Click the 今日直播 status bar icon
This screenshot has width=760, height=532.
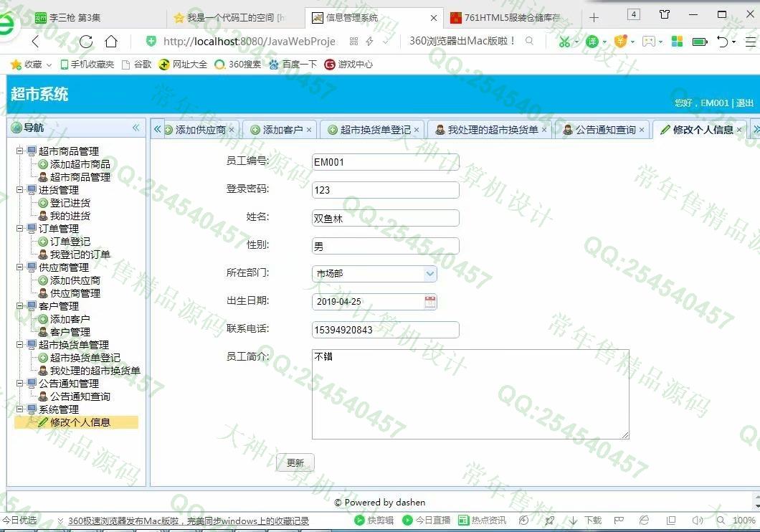coord(407,521)
